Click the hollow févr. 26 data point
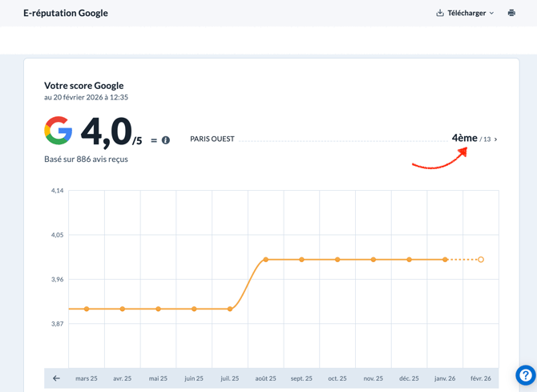Image resolution: width=537 pixels, height=392 pixels. [481, 260]
